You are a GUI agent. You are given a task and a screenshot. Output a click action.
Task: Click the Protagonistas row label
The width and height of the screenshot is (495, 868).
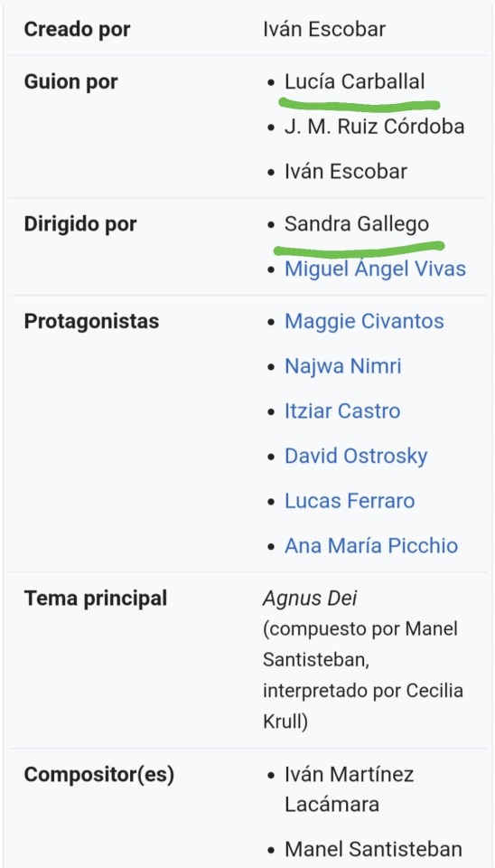coord(91,322)
